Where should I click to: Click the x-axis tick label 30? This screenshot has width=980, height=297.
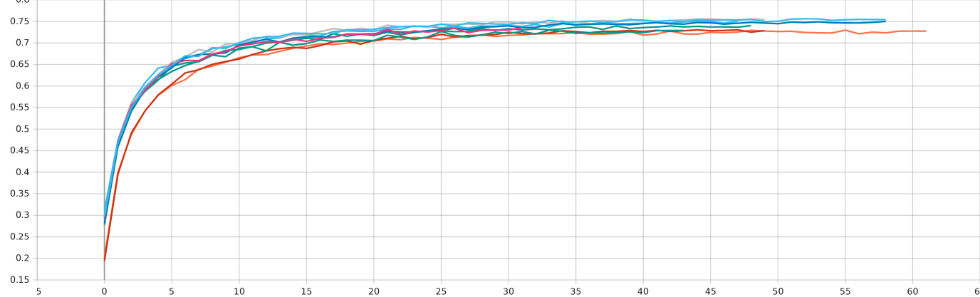(x=508, y=291)
